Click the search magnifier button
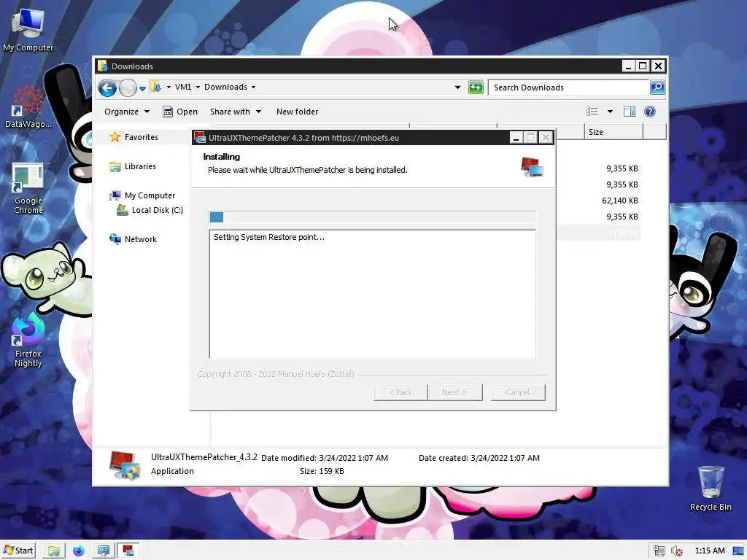The image size is (747, 560). (657, 87)
